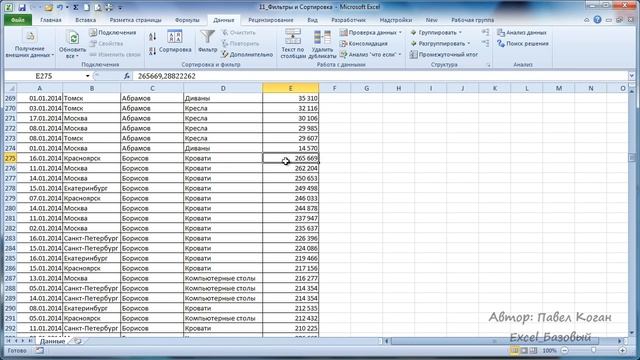Open the Structure group dialog launcher
The image size is (640, 360).
[x=489, y=65]
